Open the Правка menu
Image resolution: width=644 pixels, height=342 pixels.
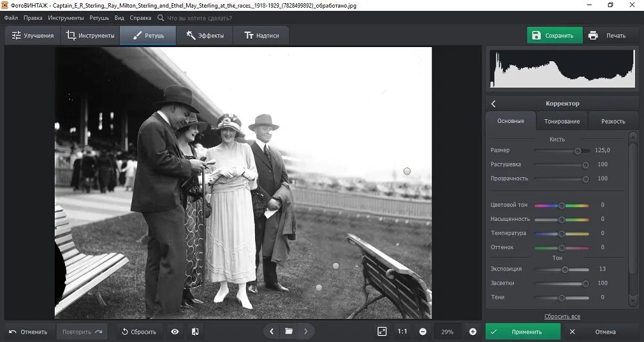pyautogui.click(x=33, y=18)
